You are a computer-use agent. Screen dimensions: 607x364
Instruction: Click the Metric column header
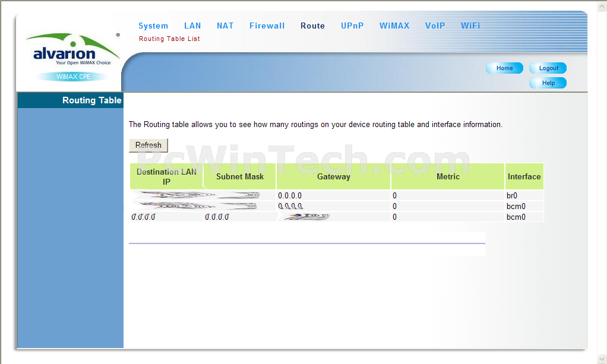pyautogui.click(x=448, y=176)
